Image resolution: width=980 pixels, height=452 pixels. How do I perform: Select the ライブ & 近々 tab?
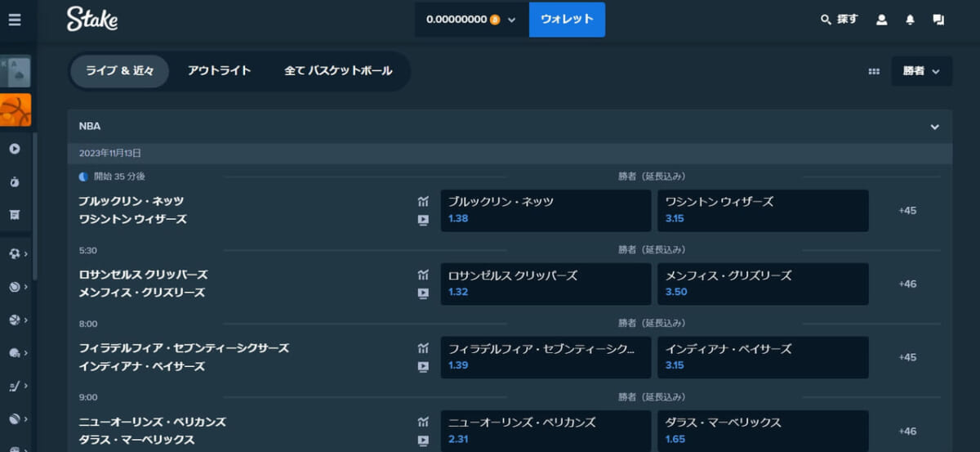(x=120, y=71)
